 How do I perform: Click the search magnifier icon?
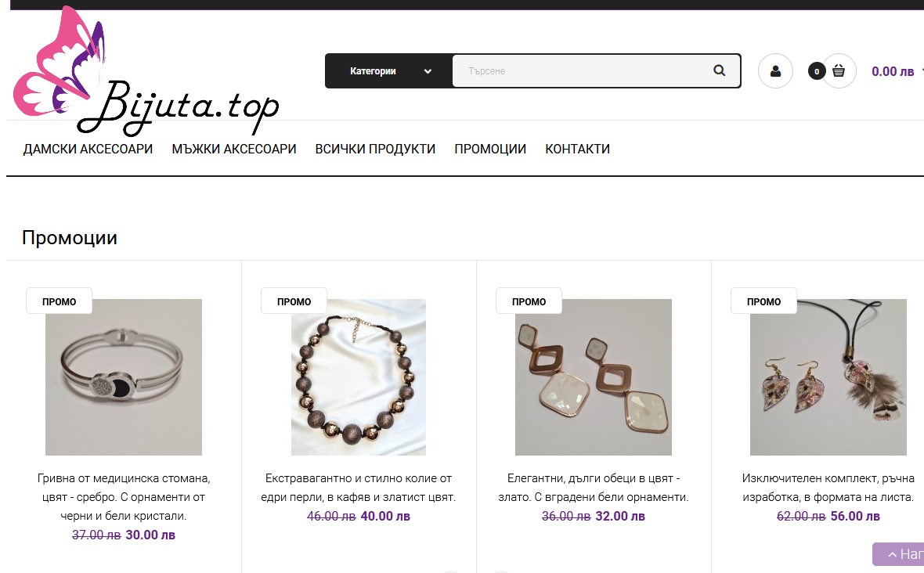(719, 70)
